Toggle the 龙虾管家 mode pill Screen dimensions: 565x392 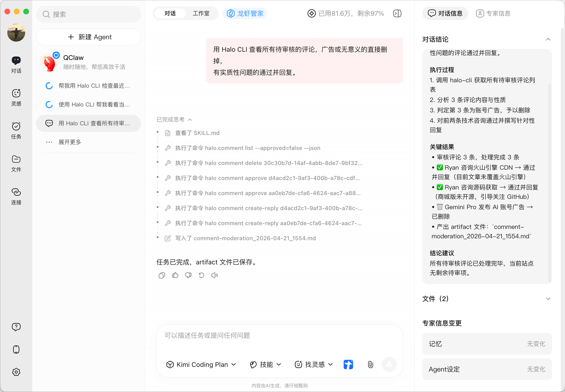(245, 13)
